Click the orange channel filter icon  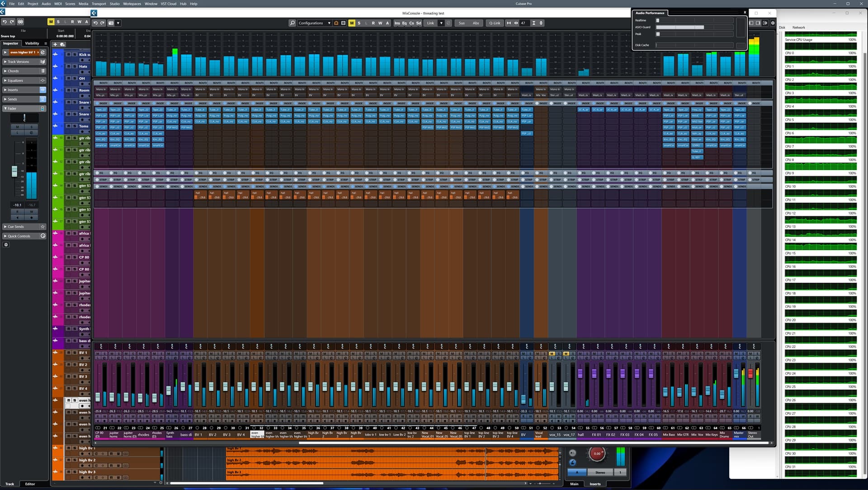coord(336,23)
